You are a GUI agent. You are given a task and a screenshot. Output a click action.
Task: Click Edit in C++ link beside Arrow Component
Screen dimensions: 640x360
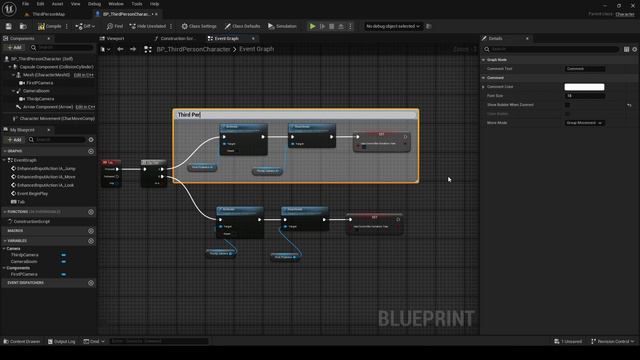pyautogui.click(x=85, y=107)
